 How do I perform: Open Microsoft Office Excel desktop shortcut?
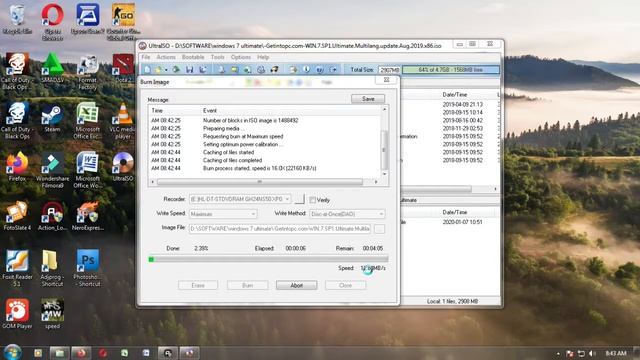[87, 120]
